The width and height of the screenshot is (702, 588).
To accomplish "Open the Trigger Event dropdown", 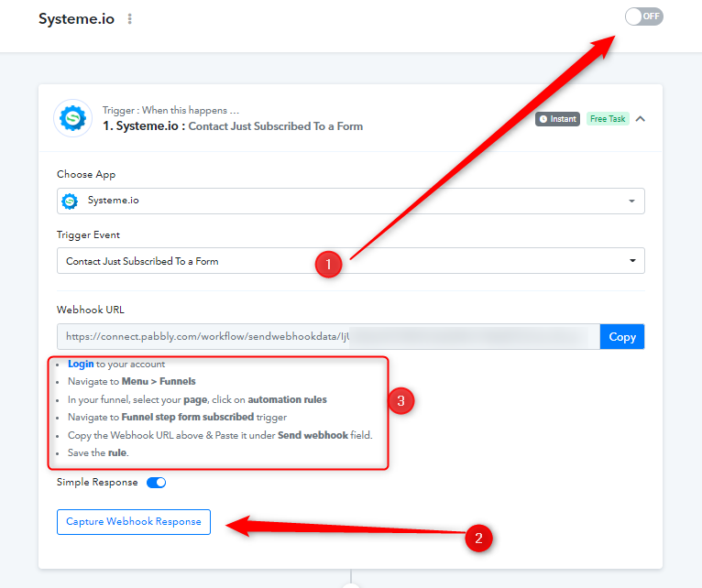I will [351, 260].
